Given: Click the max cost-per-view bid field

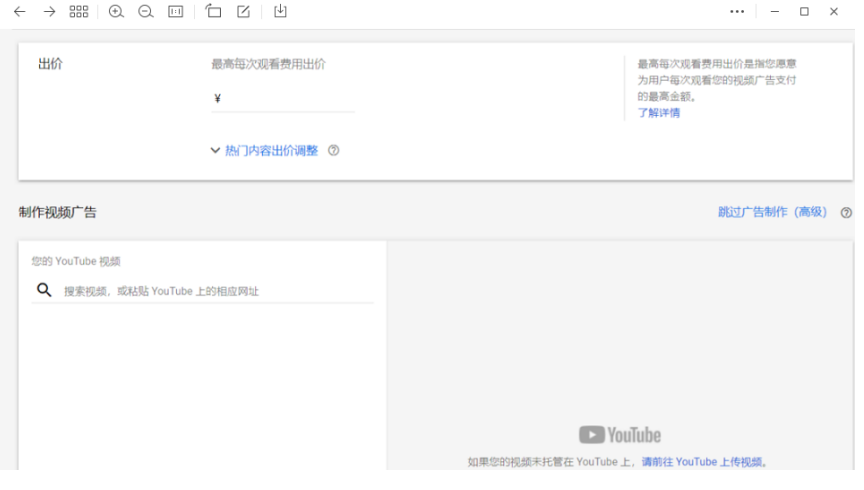Looking at the screenshot, I should point(283,99).
